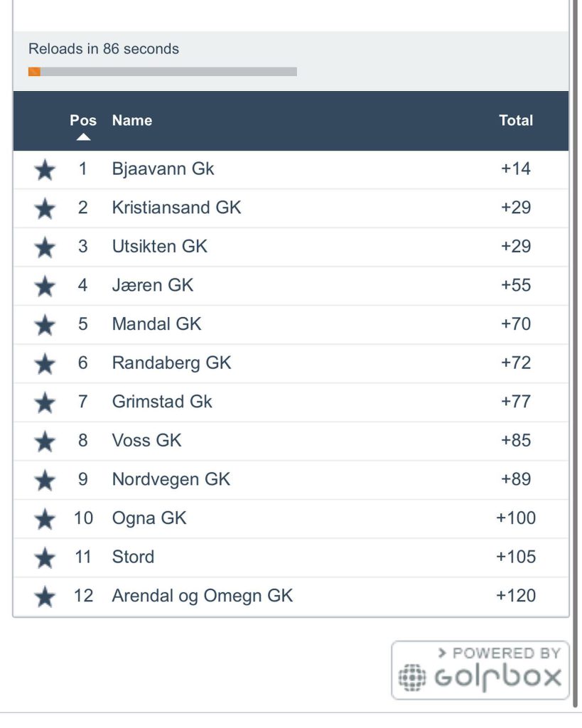
Task: Toggle favorite star for Kristiansand GK
Action: [x=45, y=208]
